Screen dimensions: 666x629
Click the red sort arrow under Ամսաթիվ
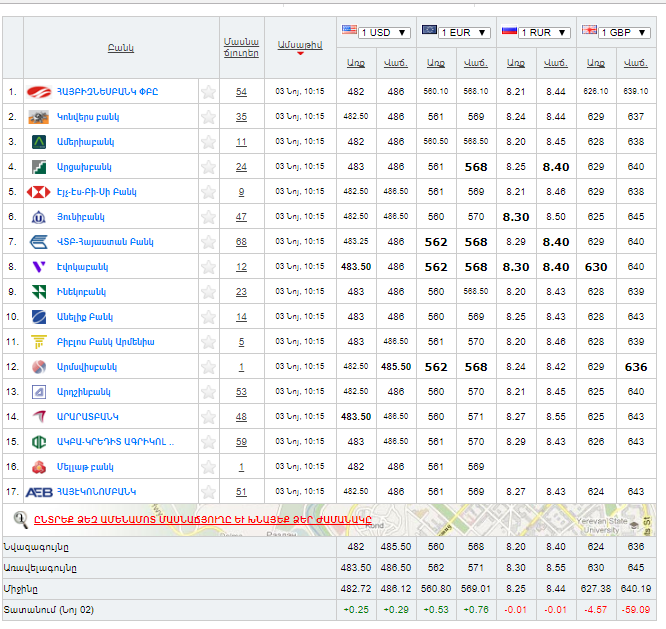[300, 54]
